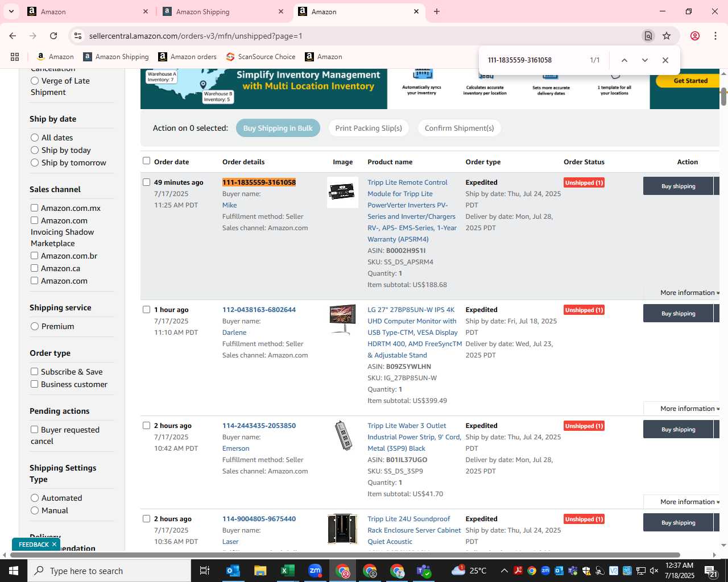
Task: Click the muted volume tray icon
Action: click(x=654, y=571)
